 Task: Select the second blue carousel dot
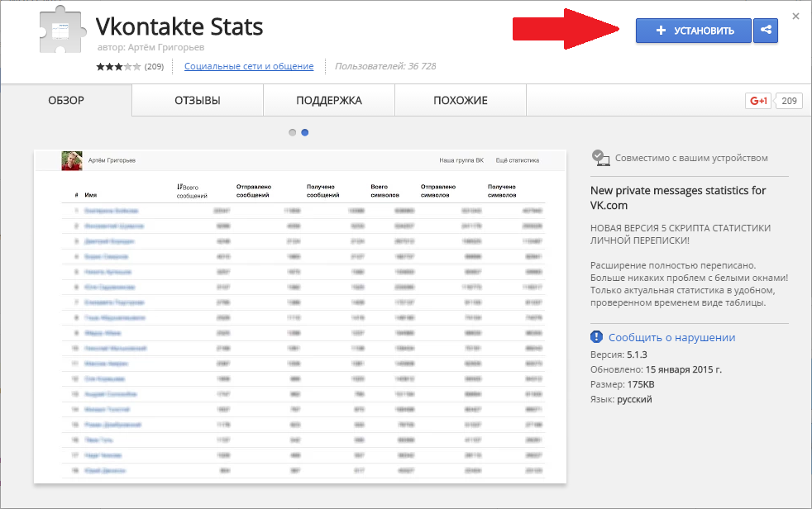[x=305, y=132]
